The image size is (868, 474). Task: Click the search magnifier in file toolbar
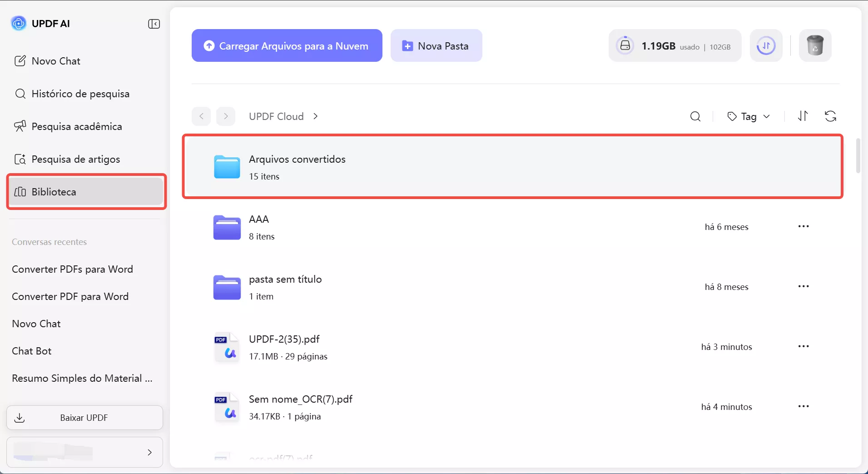[x=695, y=116]
